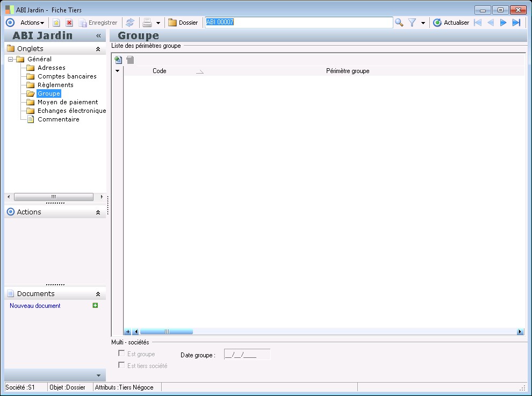Toggle the Est tiers société checkbox
532x396 pixels.
[121, 365]
